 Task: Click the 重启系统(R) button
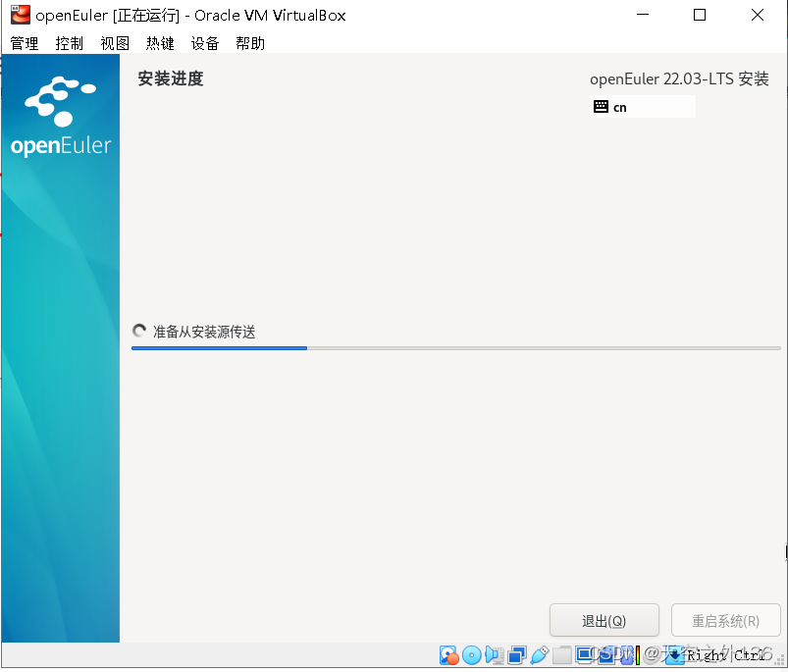click(x=725, y=621)
